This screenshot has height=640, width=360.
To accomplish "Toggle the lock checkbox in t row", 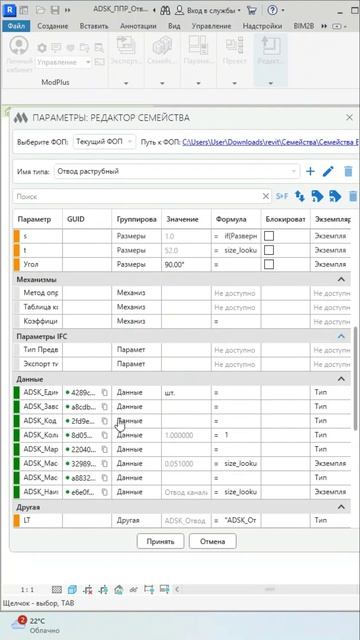I will [x=269, y=250].
